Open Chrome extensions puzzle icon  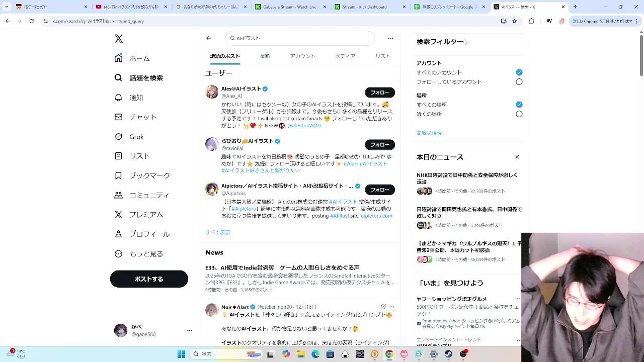(x=531, y=21)
